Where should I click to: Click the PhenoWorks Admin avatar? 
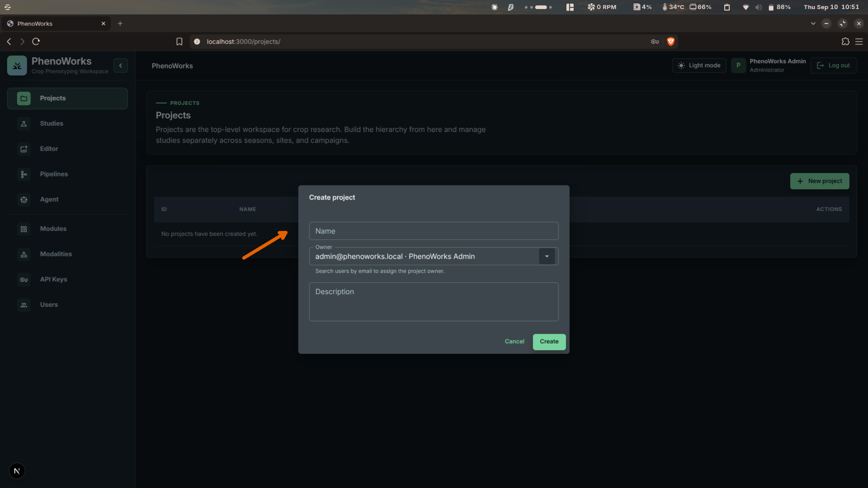click(x=738, y=65)
